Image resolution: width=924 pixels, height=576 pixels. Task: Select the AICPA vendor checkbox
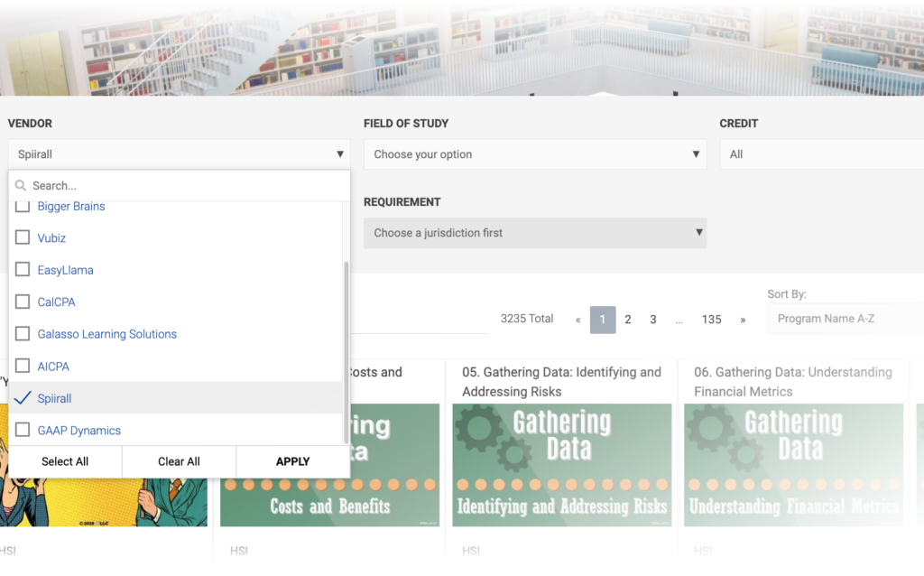click(23, 367)
